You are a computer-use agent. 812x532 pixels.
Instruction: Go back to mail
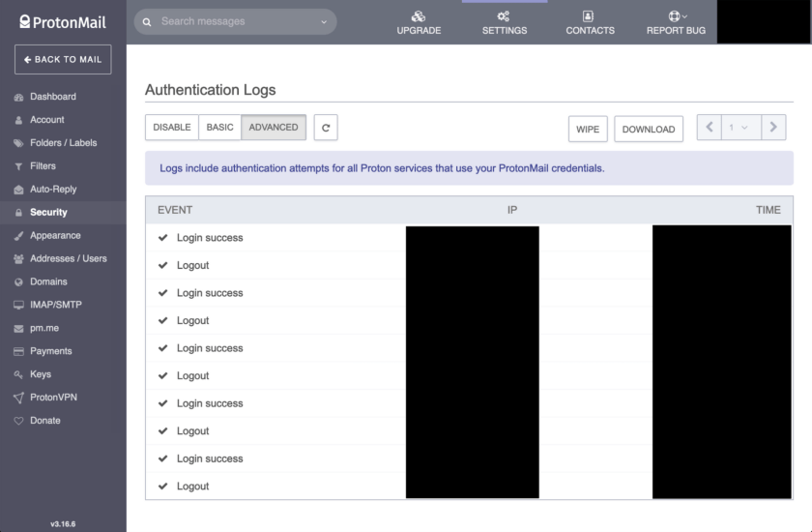[63, 60]
